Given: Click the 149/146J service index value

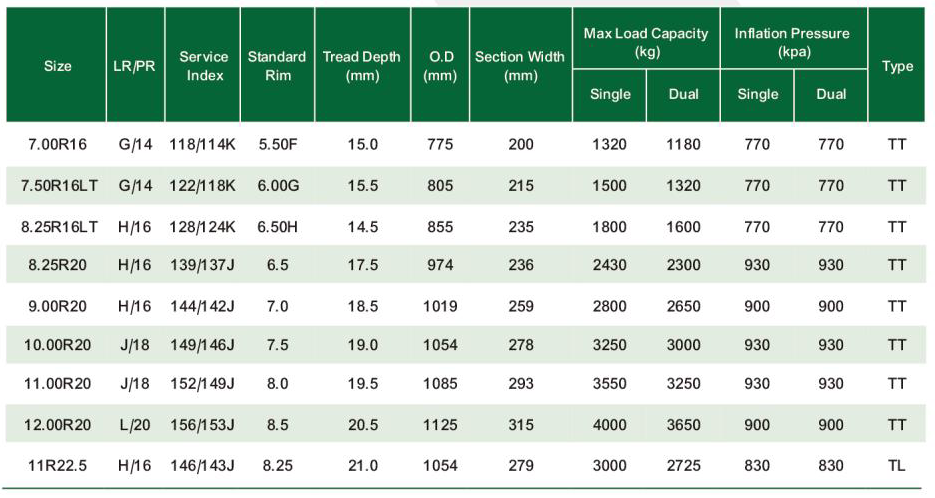Looking at the screenshot, I should pos(204,345).
